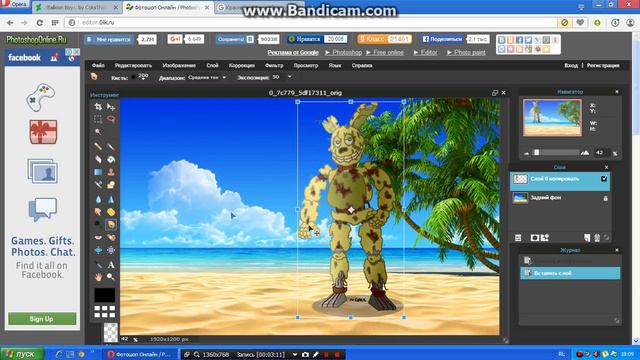Select the Pinch tool
640x360 pixels.
coord(111,250)
